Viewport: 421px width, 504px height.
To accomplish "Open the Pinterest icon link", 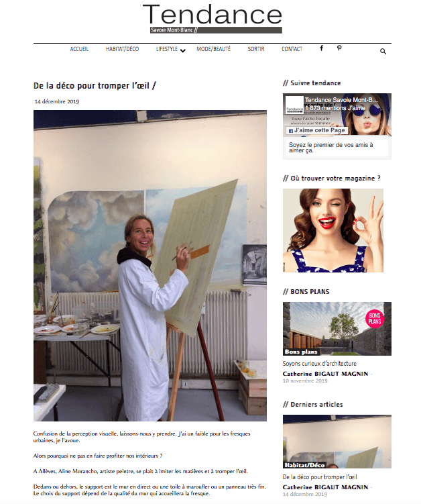I will pos(339,48).
